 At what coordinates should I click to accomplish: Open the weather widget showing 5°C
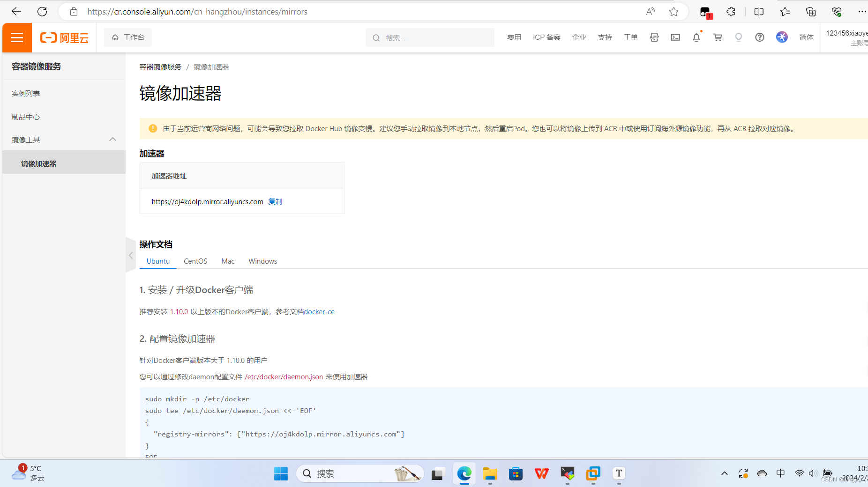click(x=28, y=473)
